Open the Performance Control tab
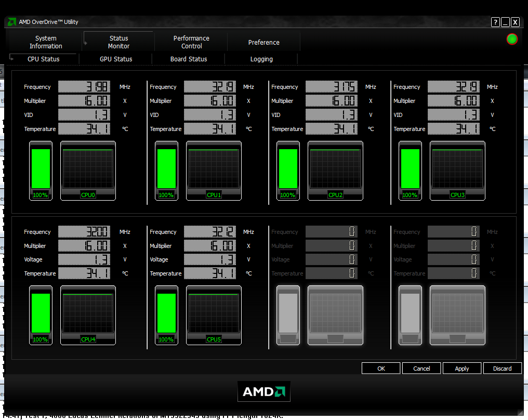Image resolution: width=528 pixels, height=420 pixels. tap(191, 42)
